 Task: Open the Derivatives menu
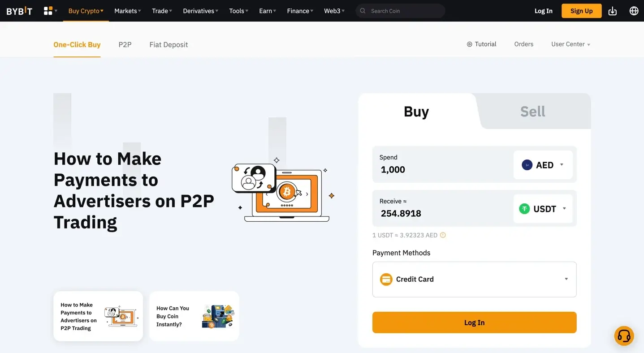[200, 11]
